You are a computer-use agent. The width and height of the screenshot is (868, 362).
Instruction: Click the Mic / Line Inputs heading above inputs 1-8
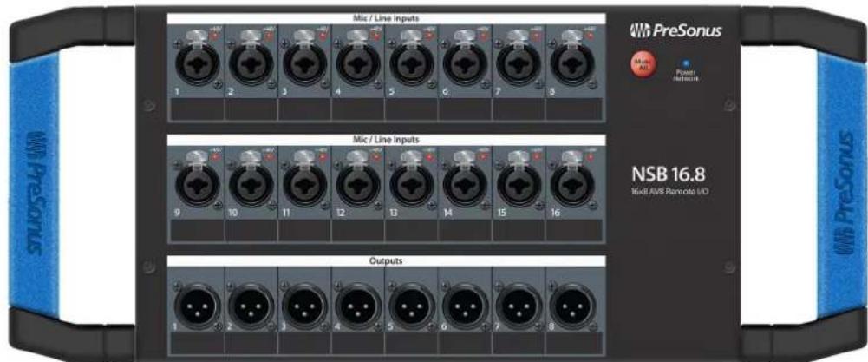(x=386, y=18)
